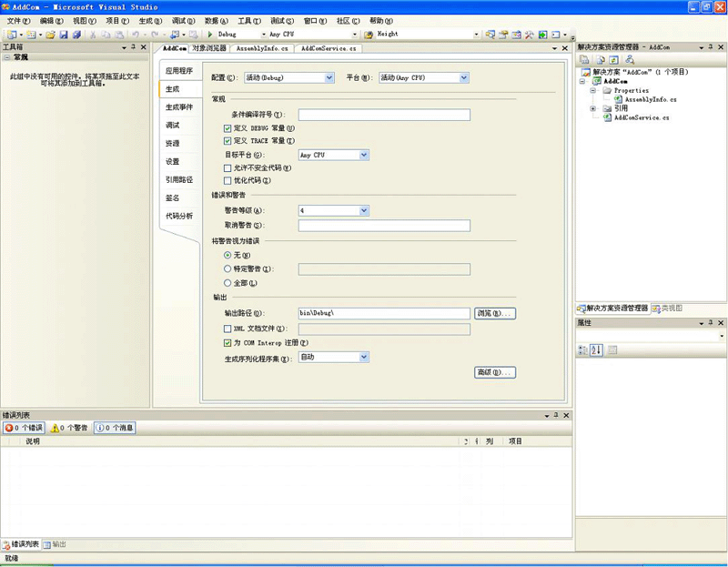Click the Navigate Backward toolbar icon
This screenshot has width=728, height=567.
[175, 35]
